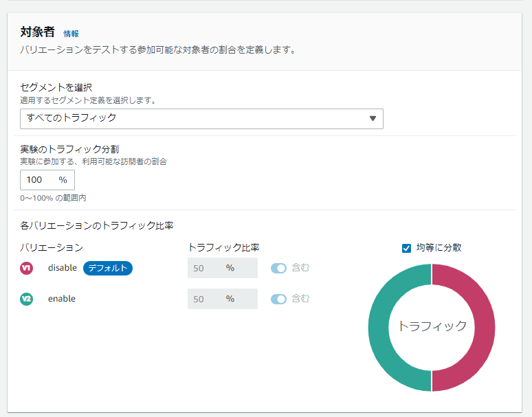
Task: Toggle the 含む switch for disable
Action: (x=278, y=268)
